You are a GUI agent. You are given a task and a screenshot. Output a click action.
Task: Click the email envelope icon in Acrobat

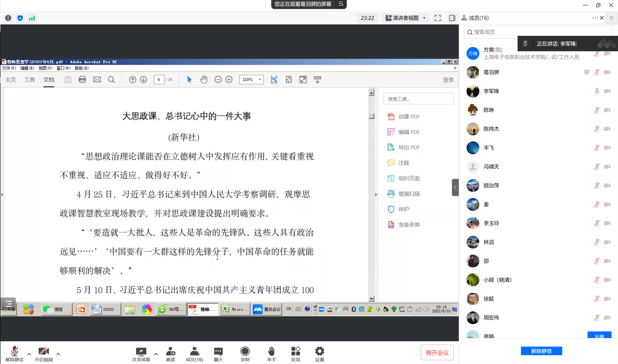click(97, 80)
